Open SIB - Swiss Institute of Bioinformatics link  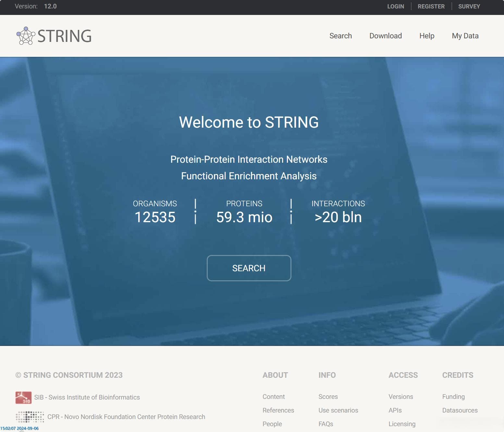(87, 397)
